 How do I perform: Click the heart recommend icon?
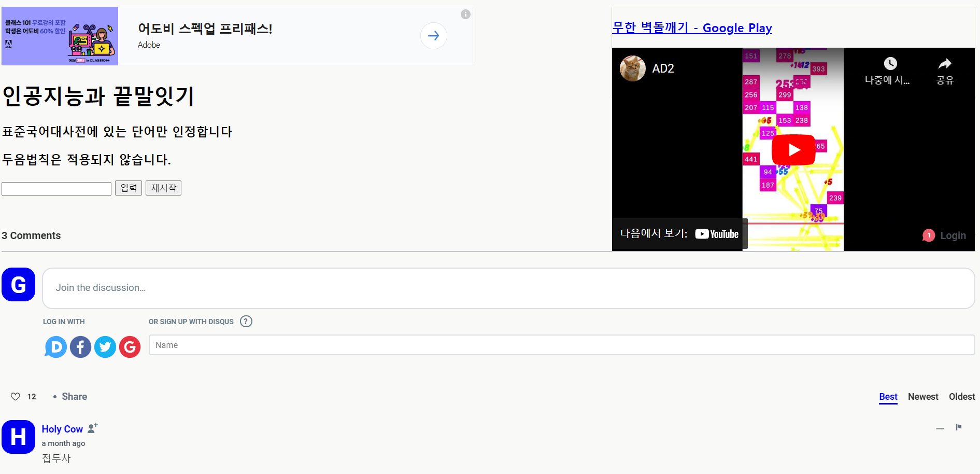click(x=16, y=397)
